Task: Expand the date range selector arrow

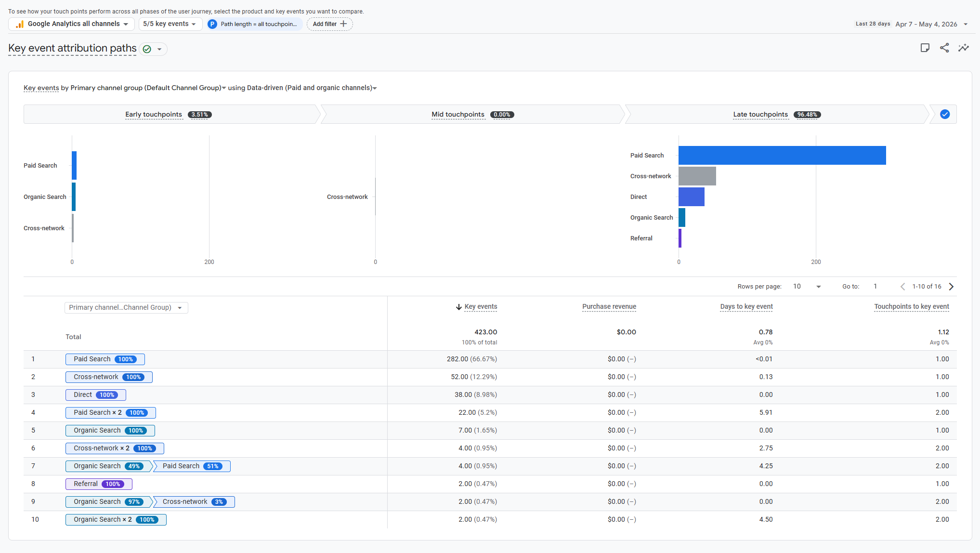Action: [x=966, y=24]
